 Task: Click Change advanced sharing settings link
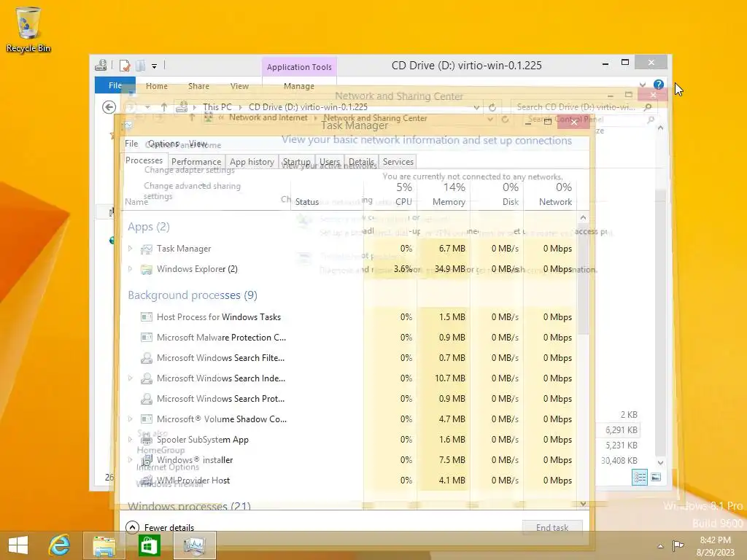192,191
